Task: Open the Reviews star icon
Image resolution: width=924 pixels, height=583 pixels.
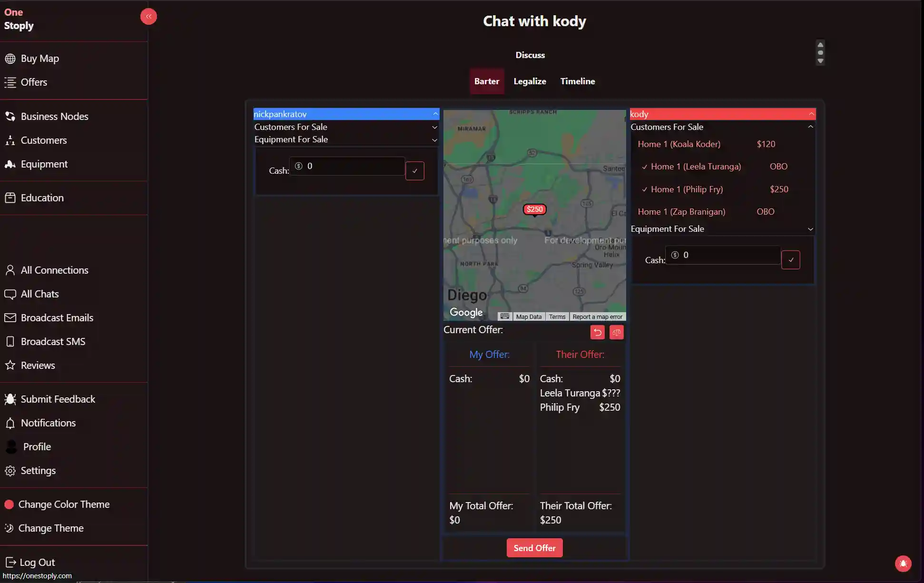Action: coord(10,365)
